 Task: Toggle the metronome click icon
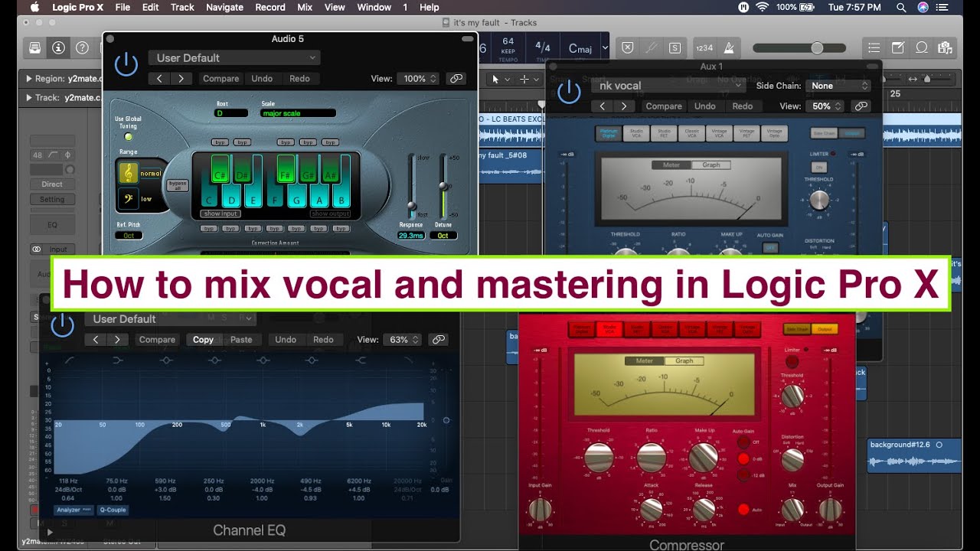pos(729,47)
